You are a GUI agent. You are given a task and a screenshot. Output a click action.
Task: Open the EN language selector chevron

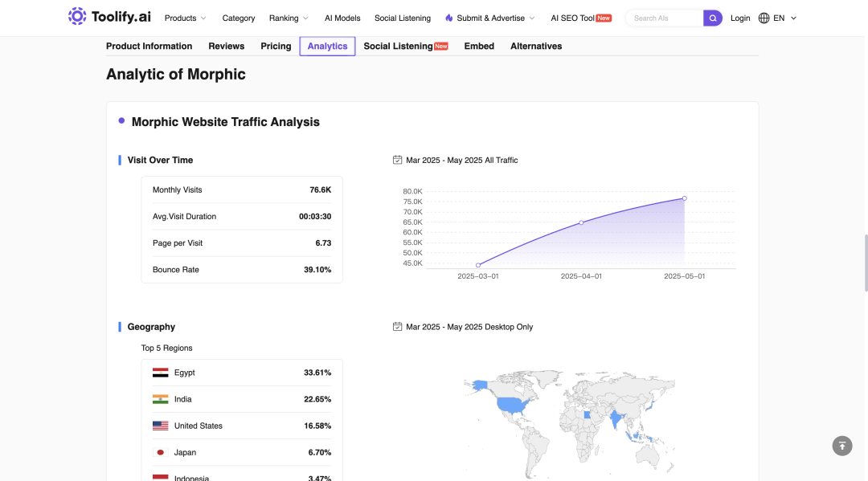(793, 18)
